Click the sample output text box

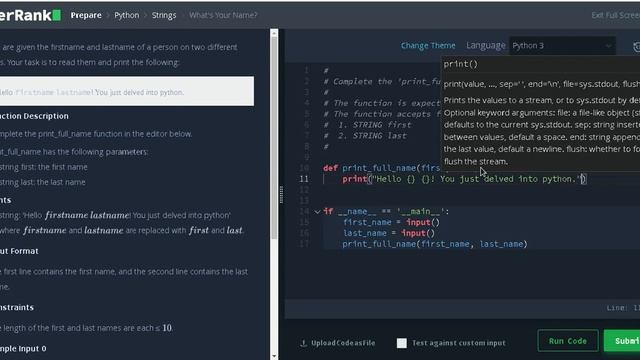tap(127, 91)
